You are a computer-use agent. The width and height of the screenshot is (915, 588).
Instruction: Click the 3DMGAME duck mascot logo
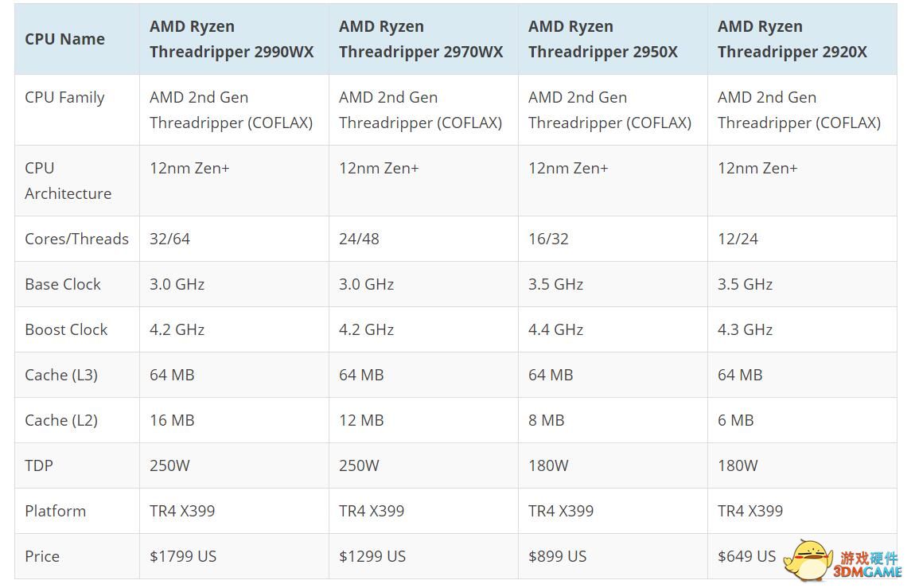808,559
